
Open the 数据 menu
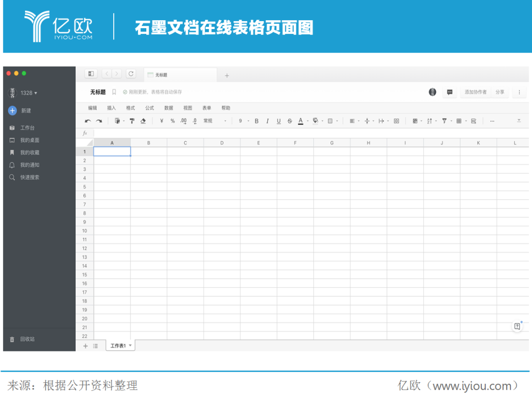(x=168, y=108)
